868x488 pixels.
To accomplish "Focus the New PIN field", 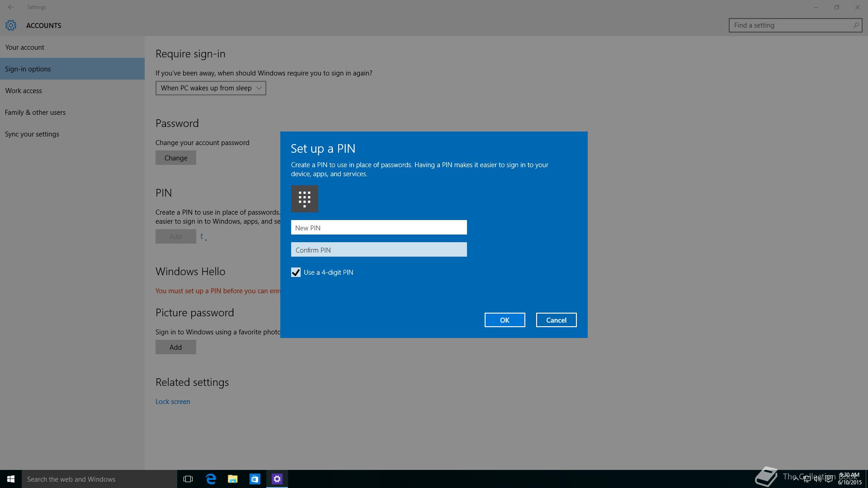I will pos(379,227).
